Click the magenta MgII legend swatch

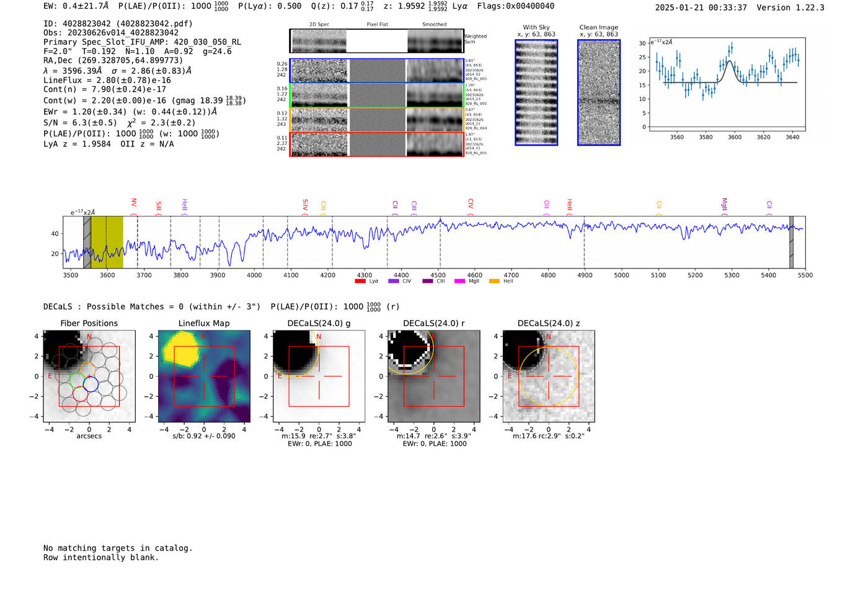tap(460, 281)
